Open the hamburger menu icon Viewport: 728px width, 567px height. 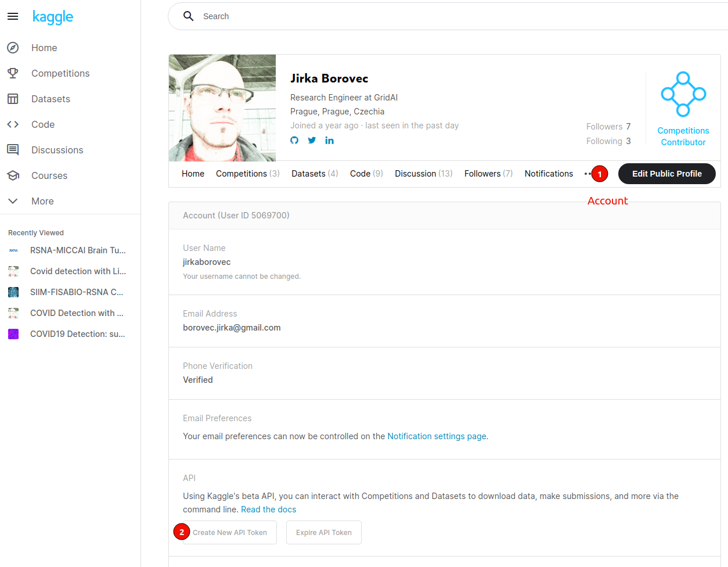coord(13,16)
